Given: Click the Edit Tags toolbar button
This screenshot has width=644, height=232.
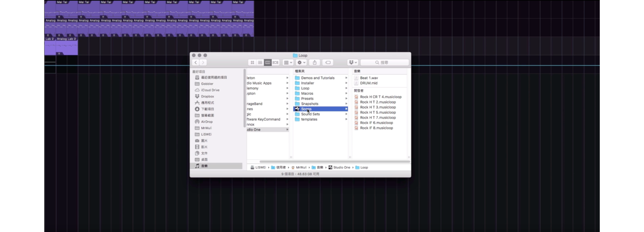Looking at the screenshot, I should point(328,62).
